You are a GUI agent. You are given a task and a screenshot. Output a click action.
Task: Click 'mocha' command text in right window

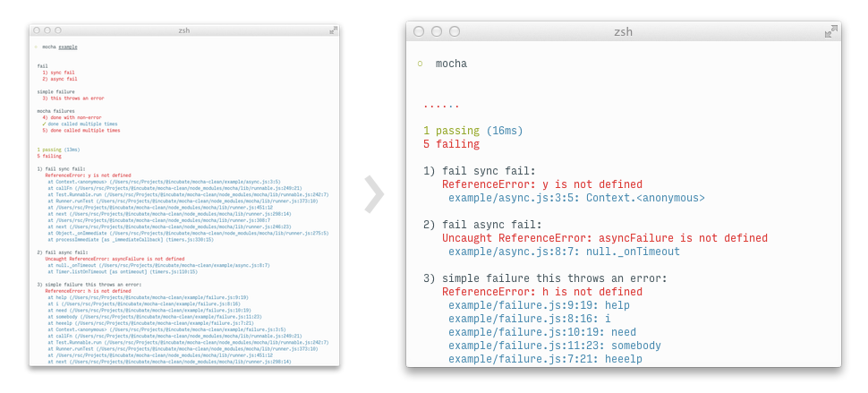[451, 64]
